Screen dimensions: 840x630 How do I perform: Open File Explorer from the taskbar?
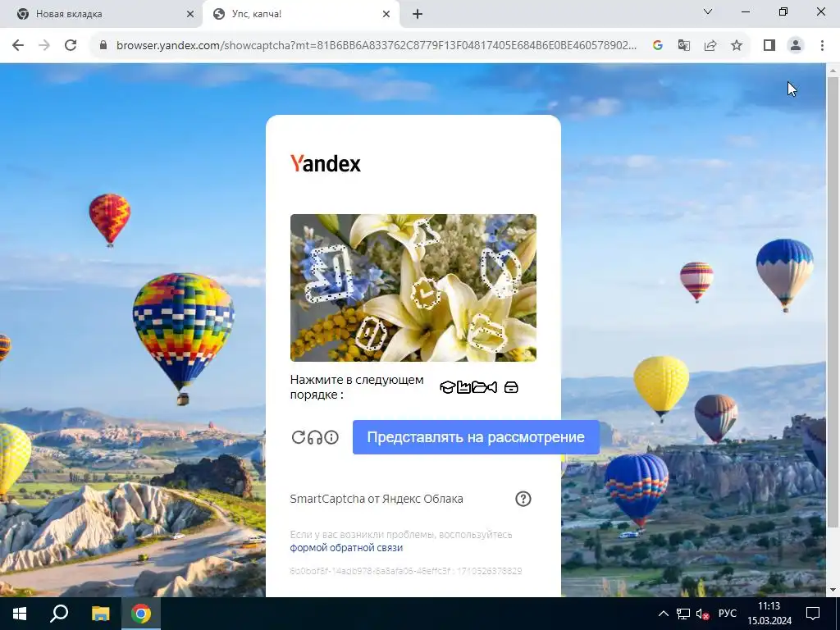[x=100, y=614]
